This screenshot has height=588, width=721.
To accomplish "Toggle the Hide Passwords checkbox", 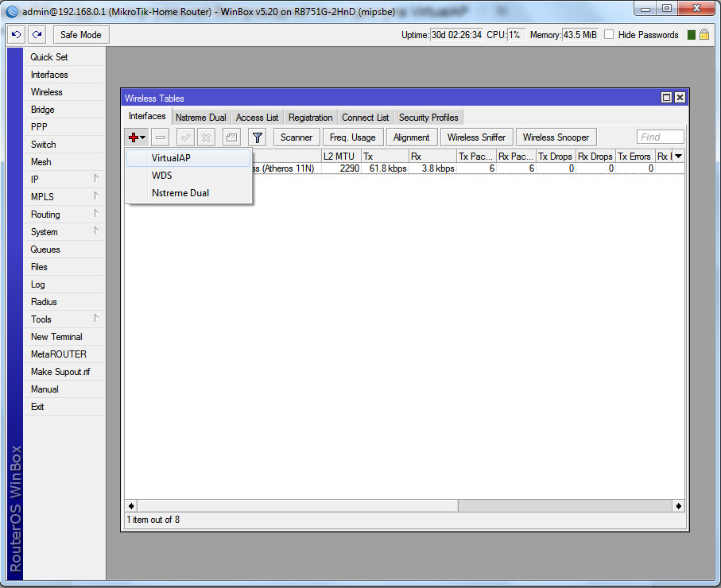I will tap(609, 35).
